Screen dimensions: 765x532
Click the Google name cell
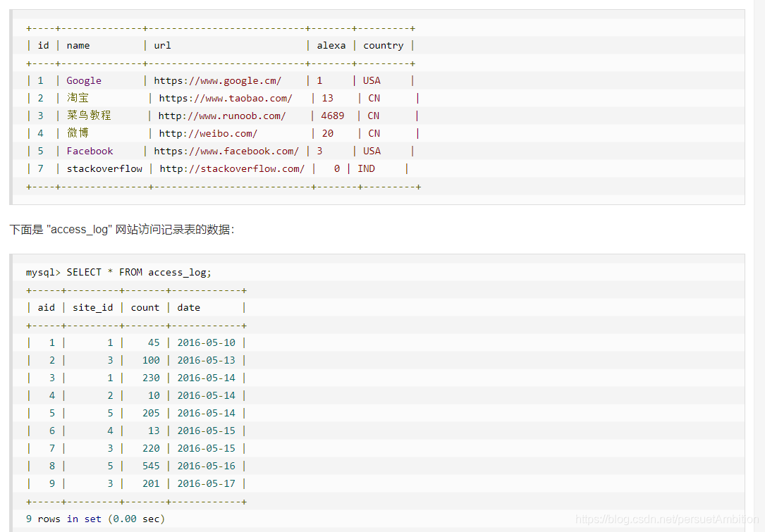coord(84,80)
